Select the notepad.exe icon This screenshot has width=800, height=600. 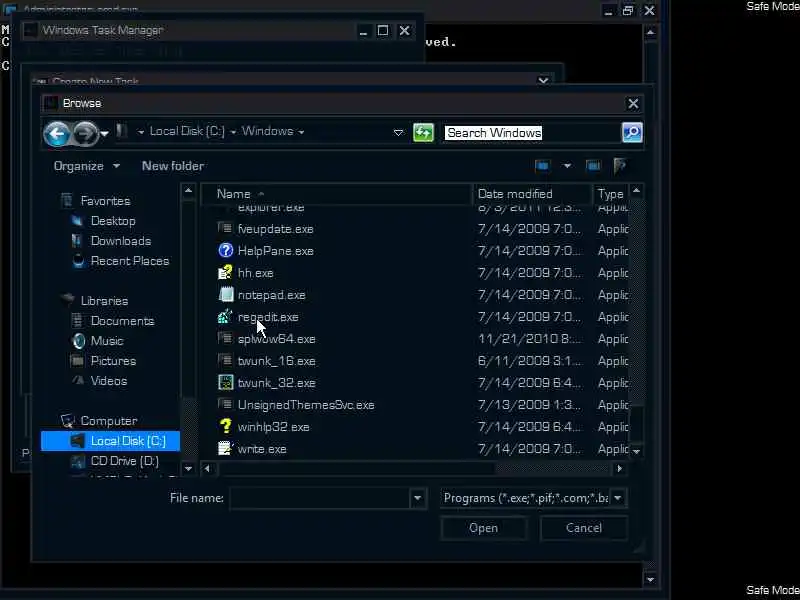tap(226, 294)
